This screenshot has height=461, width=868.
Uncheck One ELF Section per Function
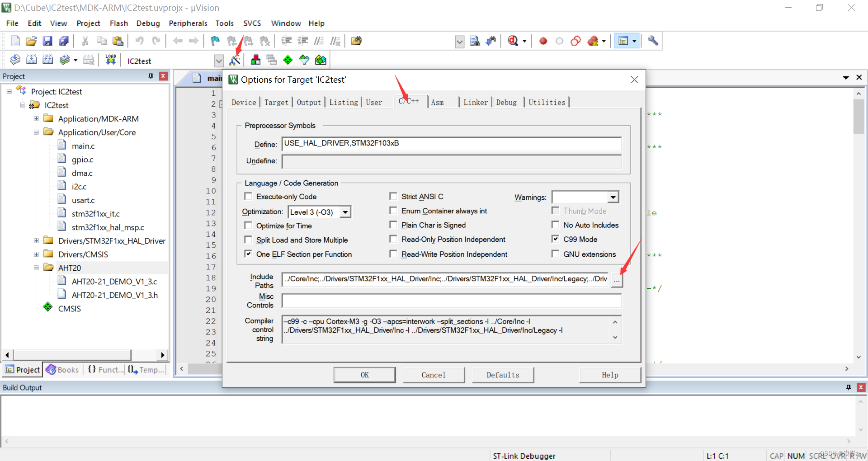click(248, 254)
